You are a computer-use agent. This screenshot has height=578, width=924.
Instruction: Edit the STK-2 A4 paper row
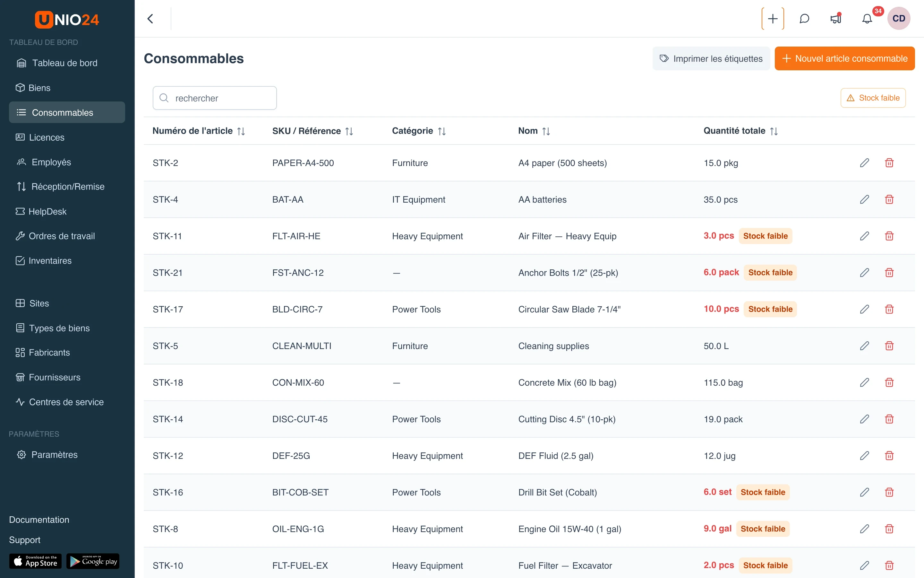[x=864, y=163]
